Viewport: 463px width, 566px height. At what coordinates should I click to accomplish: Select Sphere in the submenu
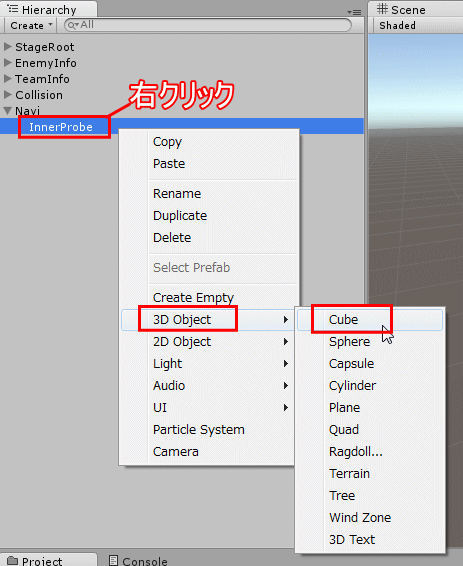[349, 341]
